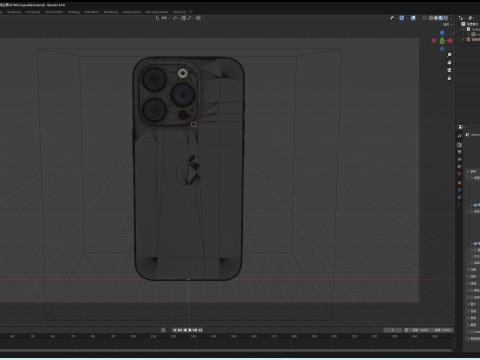480x360 pixels.
Task: Open the Texture Paint workspace tab
Action: pyautogui.click(x=54, y=12)
